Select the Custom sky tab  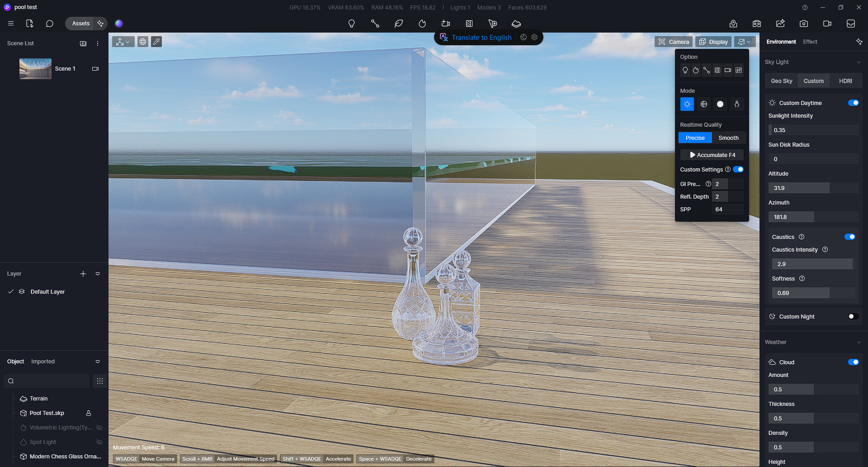[x=813, y=81]
